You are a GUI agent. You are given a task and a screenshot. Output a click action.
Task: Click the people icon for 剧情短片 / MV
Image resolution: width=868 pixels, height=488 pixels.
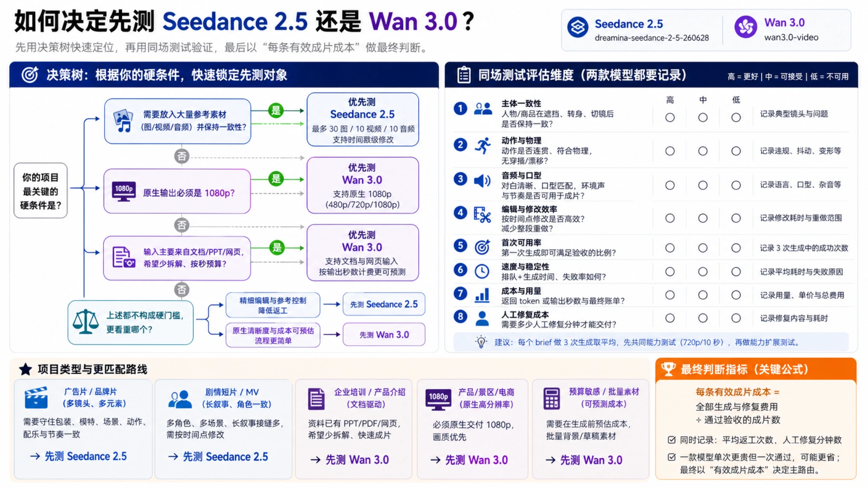(180, 399)
